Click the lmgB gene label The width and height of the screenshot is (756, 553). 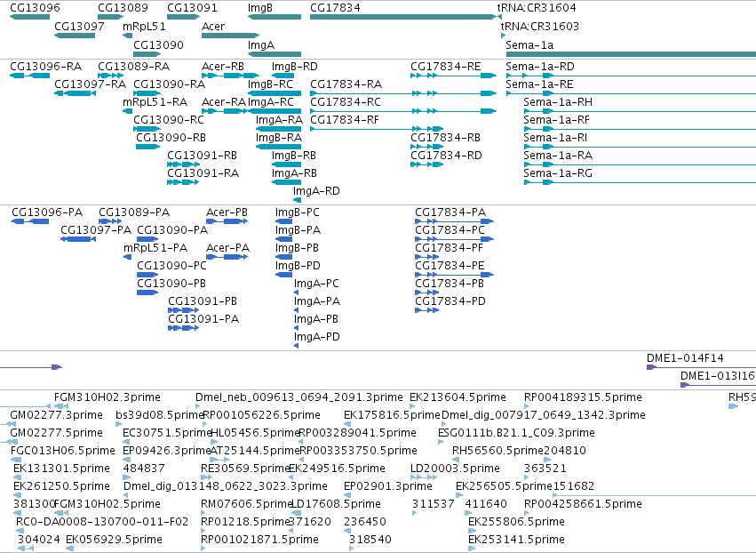click(x=260, y=8)
